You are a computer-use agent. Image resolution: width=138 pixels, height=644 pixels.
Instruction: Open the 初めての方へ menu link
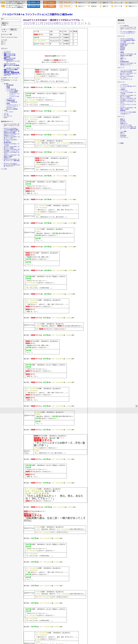pyautogui.click(x=7, y=53)
